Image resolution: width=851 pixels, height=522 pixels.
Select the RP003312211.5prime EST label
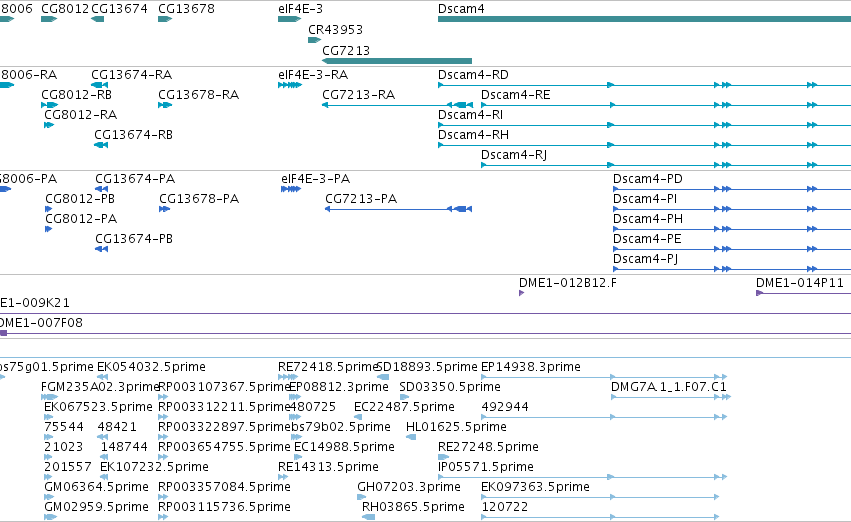[x=224, y=408]
